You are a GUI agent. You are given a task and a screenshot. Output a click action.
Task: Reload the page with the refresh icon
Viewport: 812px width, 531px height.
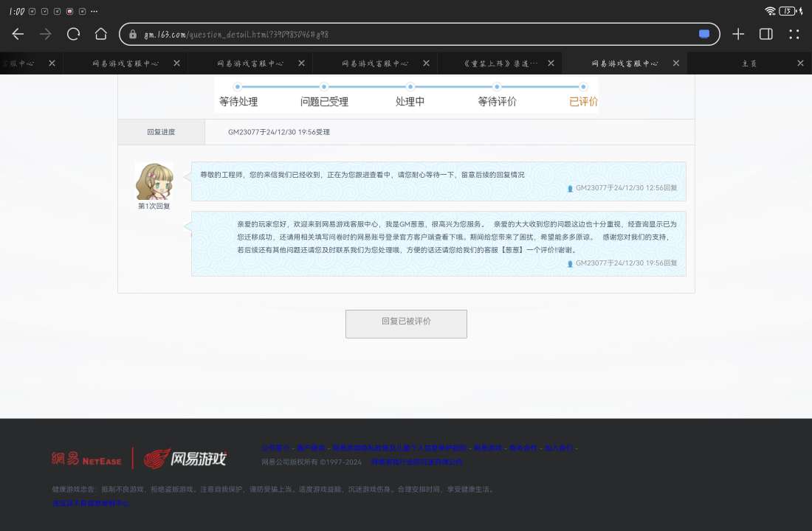click(x=73, y=34)
